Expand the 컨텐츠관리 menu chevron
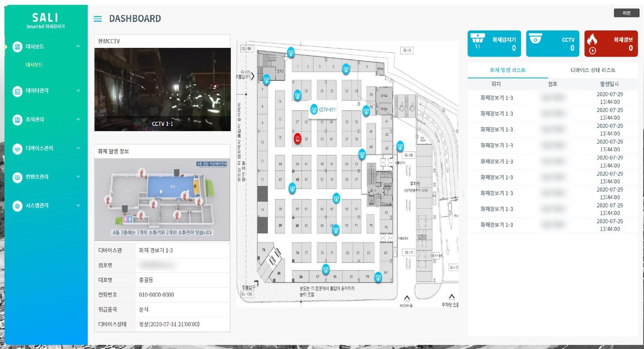Viewport: 644px width, 349px height. [x=78, y=177]
